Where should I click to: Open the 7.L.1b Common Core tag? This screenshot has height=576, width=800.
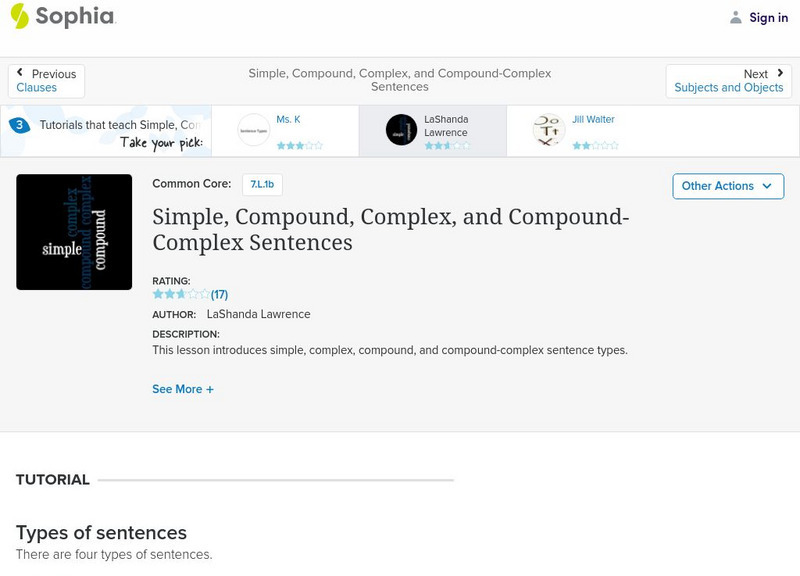coord(262,184)
